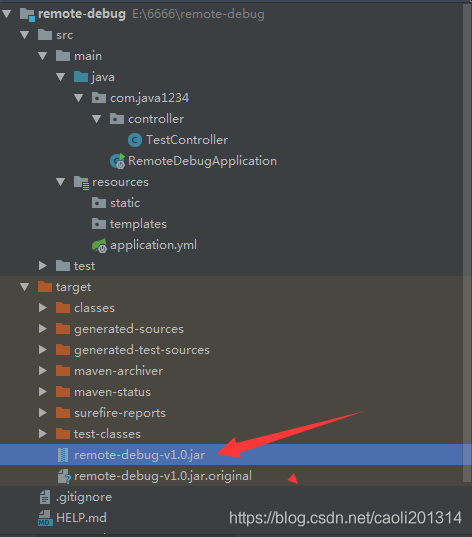Click the application.yml Spring config icon
This screenshot has width=472, height=537.
pyautogui.click(x=100, y=245)
